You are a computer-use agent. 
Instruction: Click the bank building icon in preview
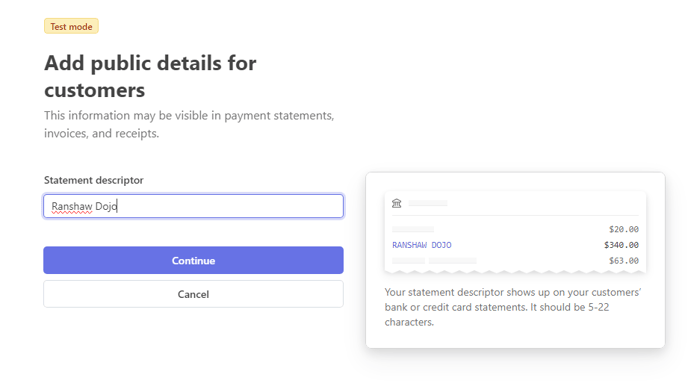click(397, 203)
